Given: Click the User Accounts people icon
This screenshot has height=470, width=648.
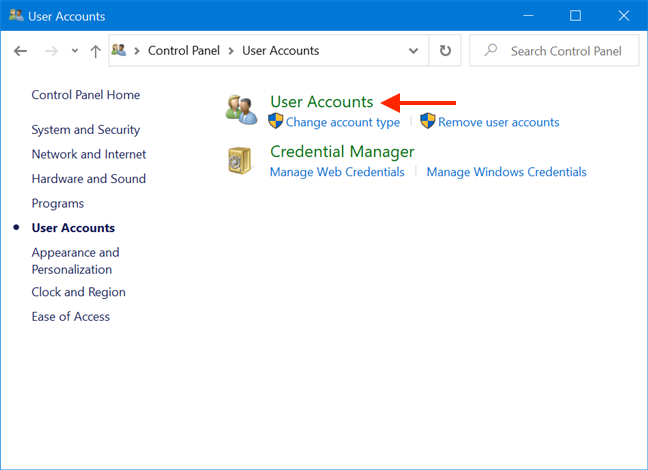Looking at the screenshot, I should click(x=242, y=110).
